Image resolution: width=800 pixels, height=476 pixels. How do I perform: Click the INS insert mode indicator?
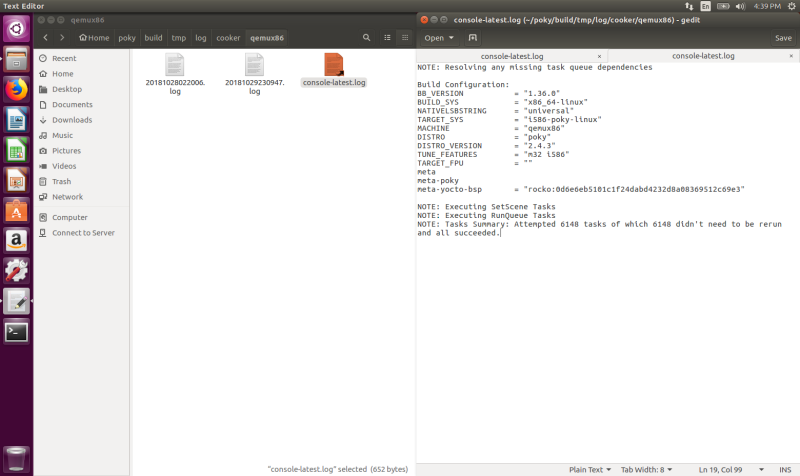[x=785, y=469]
